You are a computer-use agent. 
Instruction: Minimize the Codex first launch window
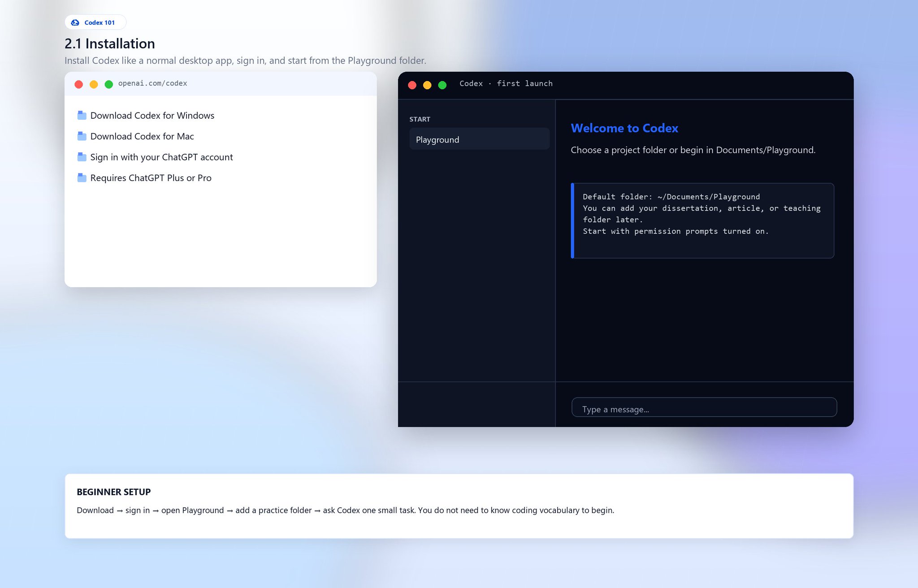coord(427,85)
